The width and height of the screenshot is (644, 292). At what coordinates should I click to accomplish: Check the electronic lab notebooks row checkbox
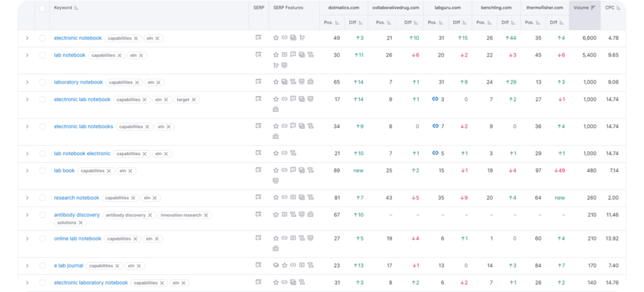coord(42,126)
